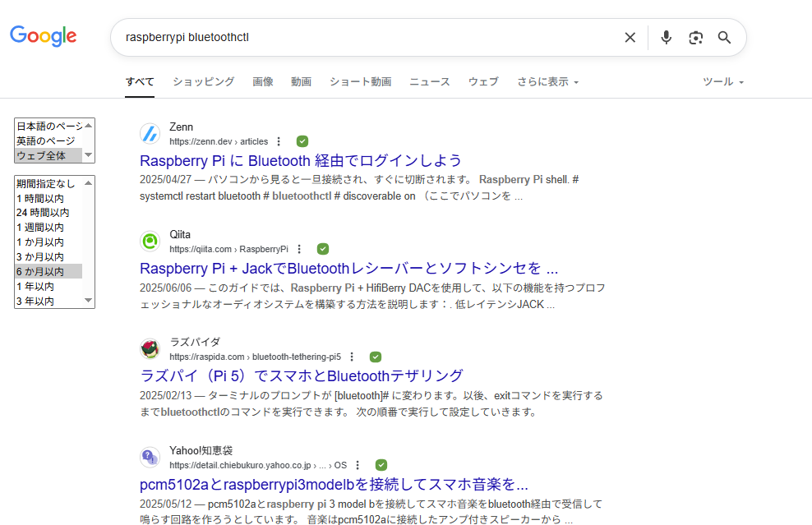Click time filter list scroll-up arrow
The image size is (812, 525).
point(89,182)
